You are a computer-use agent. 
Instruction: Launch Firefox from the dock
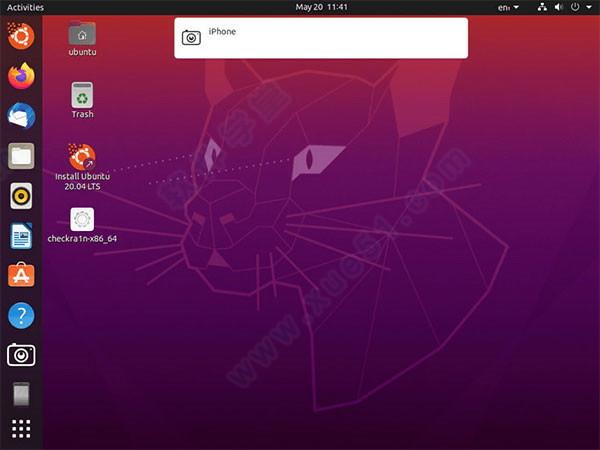coord(21,76)
